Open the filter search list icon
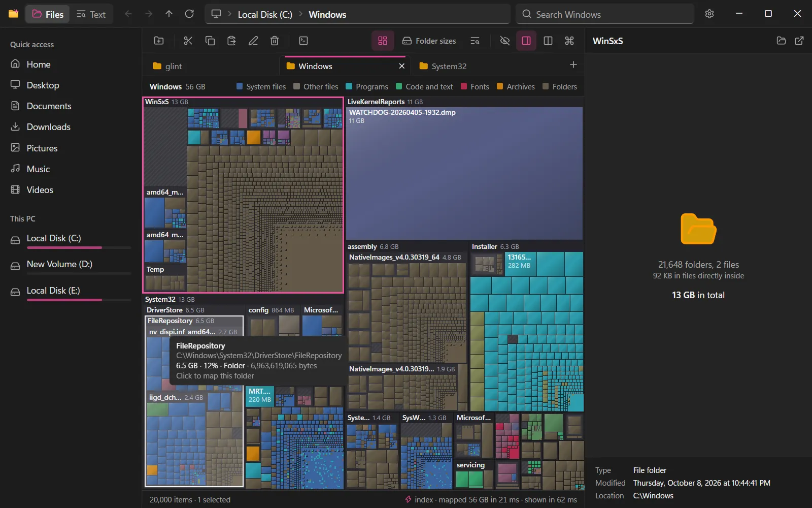The image size is (812, 508). tap(475, 41)
